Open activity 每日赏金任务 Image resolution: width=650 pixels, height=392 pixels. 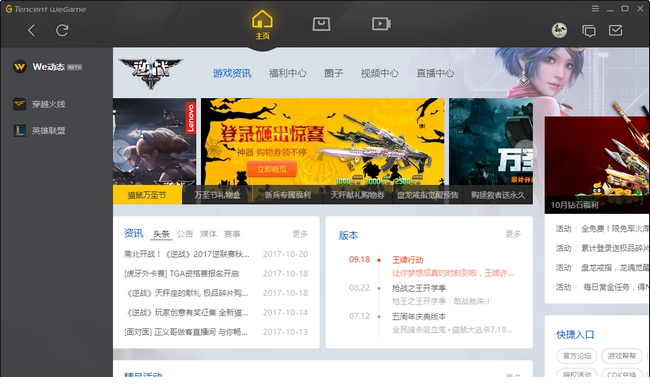616,287
